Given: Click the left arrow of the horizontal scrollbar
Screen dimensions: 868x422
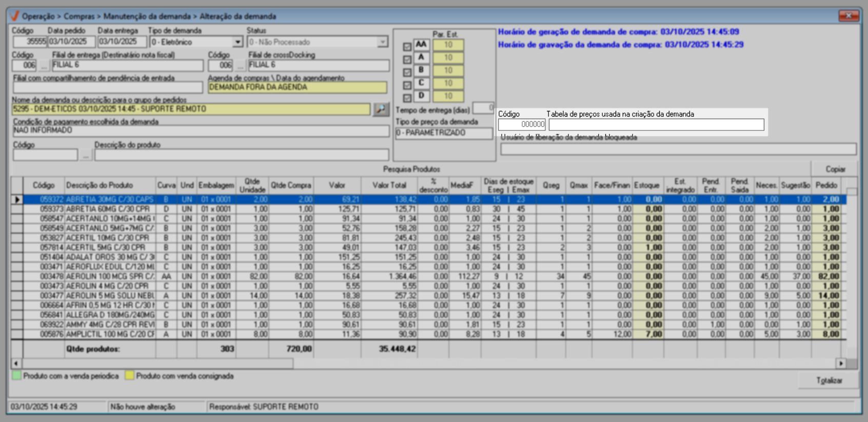Looking at the screenshot, I should [16, 363].
